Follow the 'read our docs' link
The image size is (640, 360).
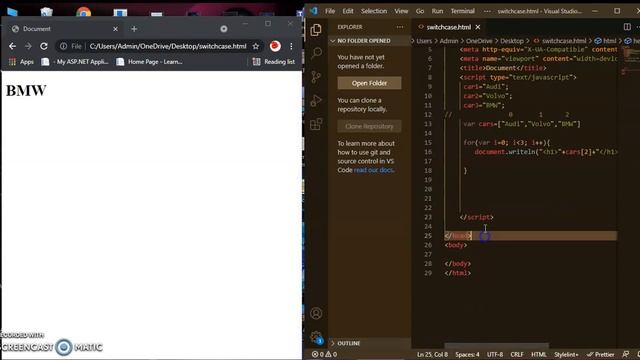374,170
